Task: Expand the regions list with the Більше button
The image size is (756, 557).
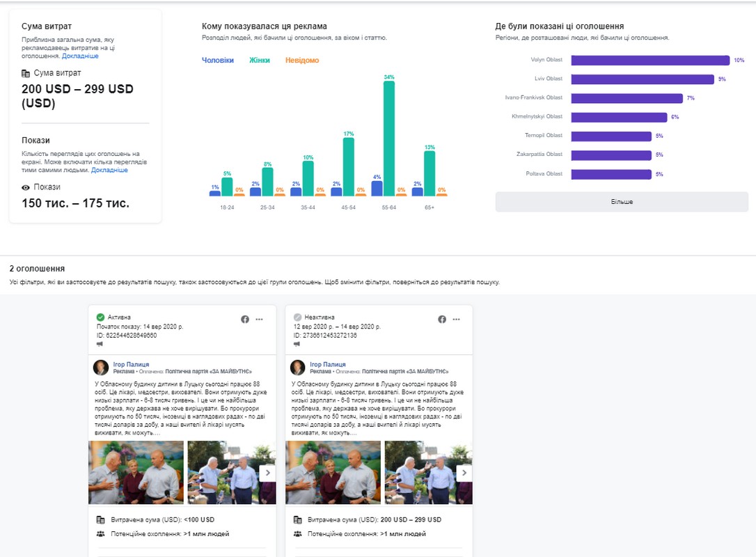Action: click(x=622, y=202)
